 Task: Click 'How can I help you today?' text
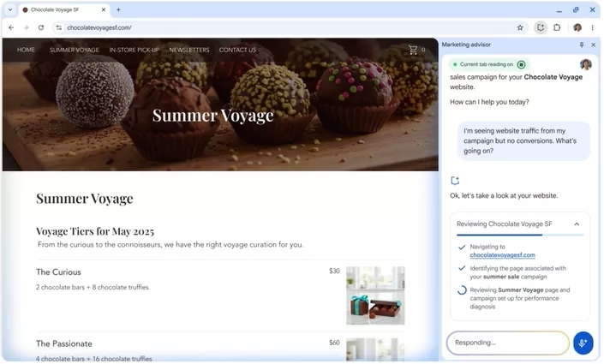pos(489,102)
